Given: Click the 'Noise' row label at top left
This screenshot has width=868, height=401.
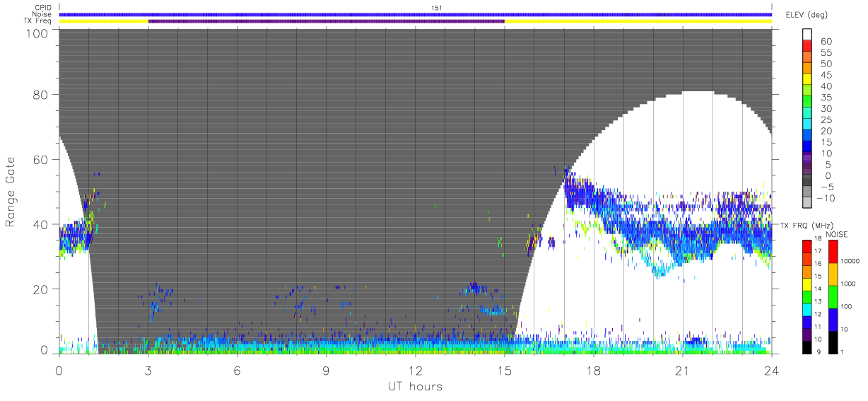Looking at the screenshot, I should 43,14.
